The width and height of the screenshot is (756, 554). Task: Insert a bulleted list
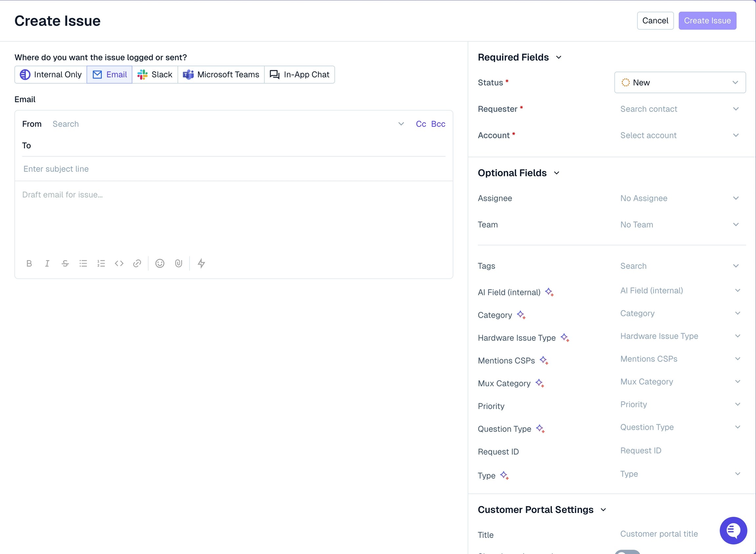(x=83, y=264)
